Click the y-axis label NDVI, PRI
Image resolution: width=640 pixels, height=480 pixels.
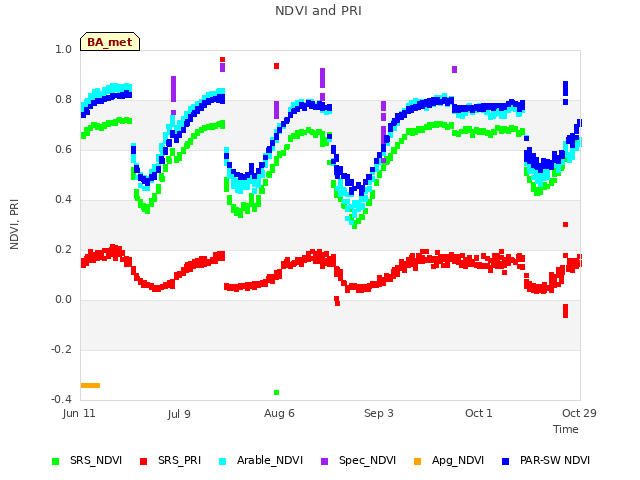tap(14, 224)
